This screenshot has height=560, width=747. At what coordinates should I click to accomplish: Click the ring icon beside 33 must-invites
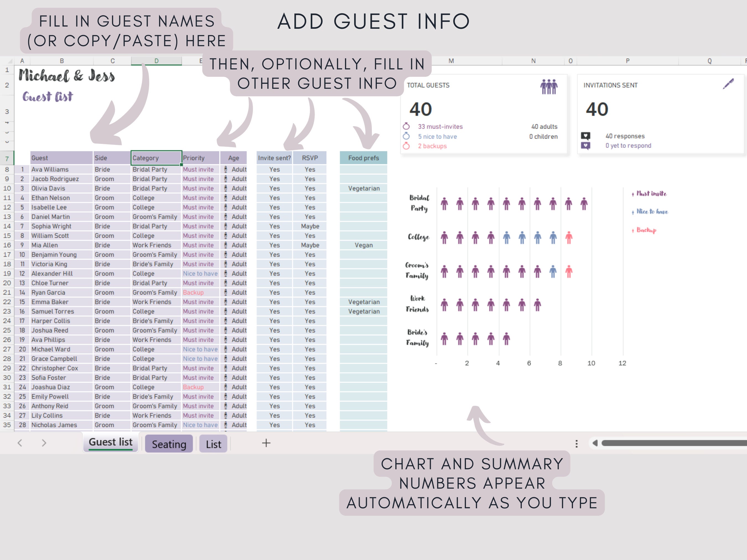[x=407, y=127]
